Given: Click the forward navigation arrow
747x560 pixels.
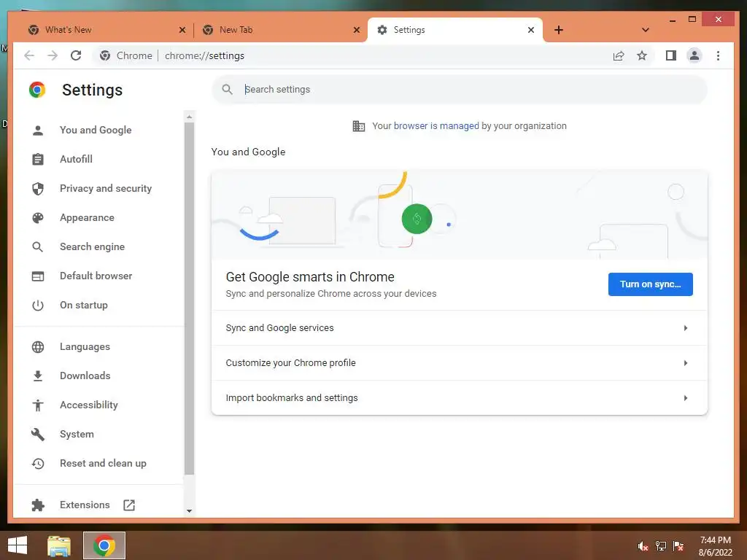Looking at the screenshot, I should [53, 55].
